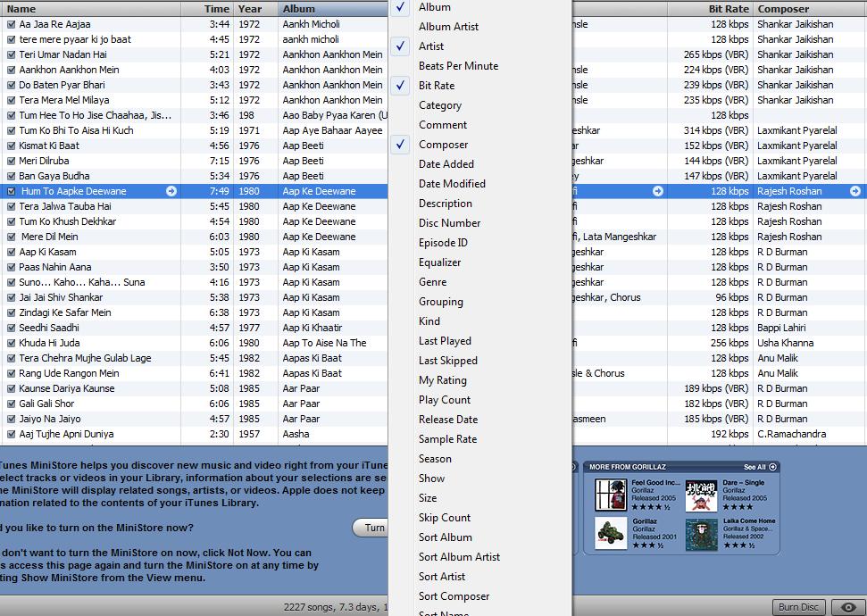Click the 2227 songs status text

coord(336,607)
